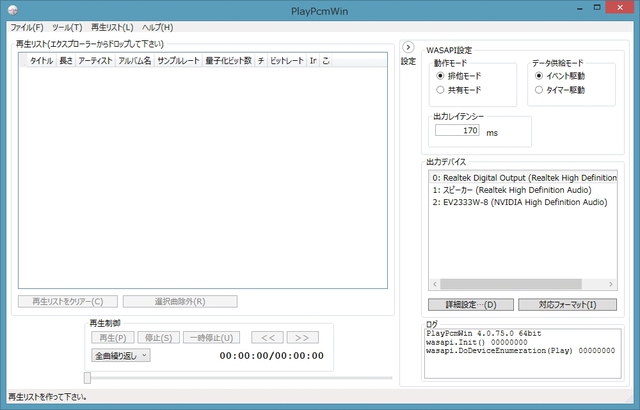Screen dimensions: 640x410
Task: Select the 排他モード radio button
Action: tap(441, 75)
